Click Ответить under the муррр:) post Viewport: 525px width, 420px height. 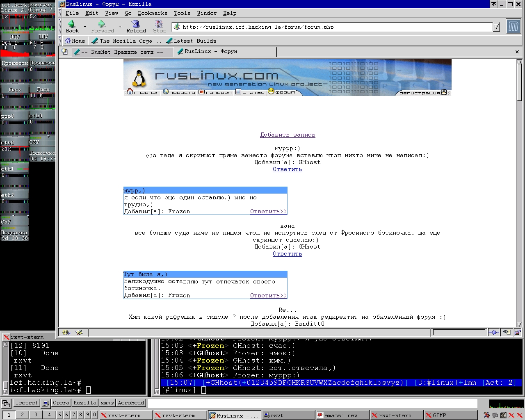click(288, 169)
